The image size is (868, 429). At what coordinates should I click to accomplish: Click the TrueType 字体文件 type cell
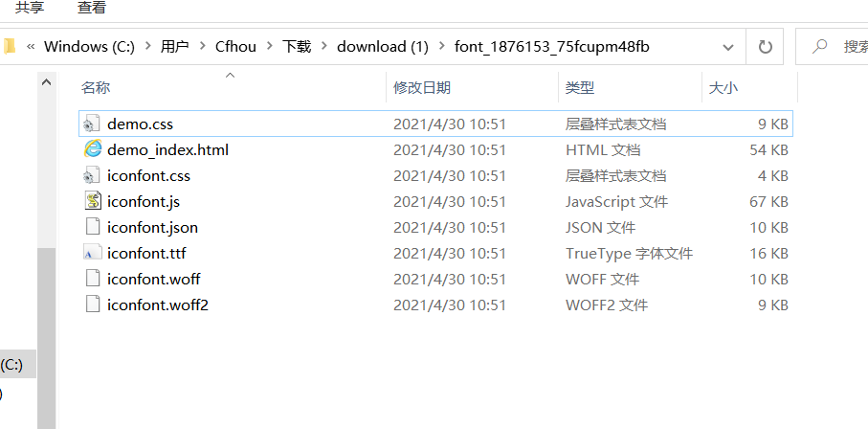629,253
